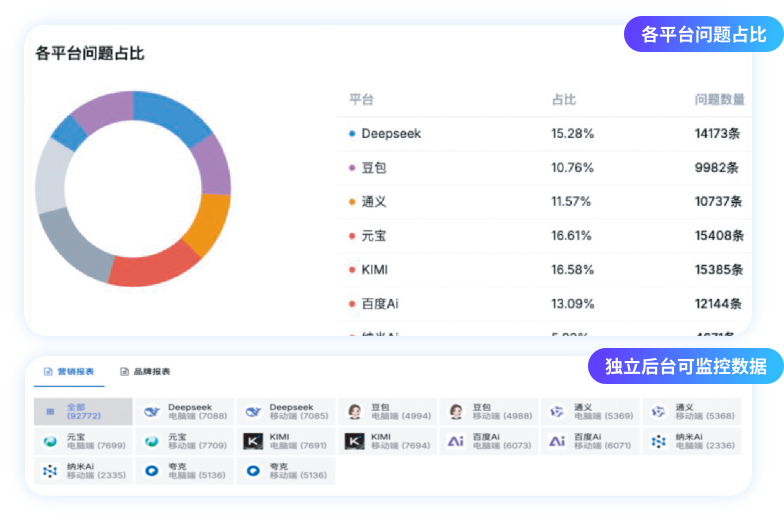Click the 10.76% share value

[572, 168]
